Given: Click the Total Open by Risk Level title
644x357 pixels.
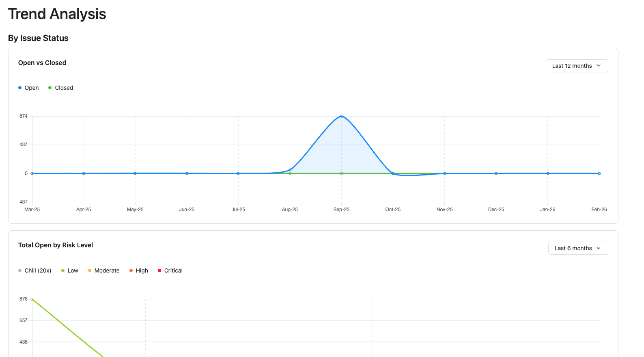Looking at the screenshot, I should click(x=56, y=245).
